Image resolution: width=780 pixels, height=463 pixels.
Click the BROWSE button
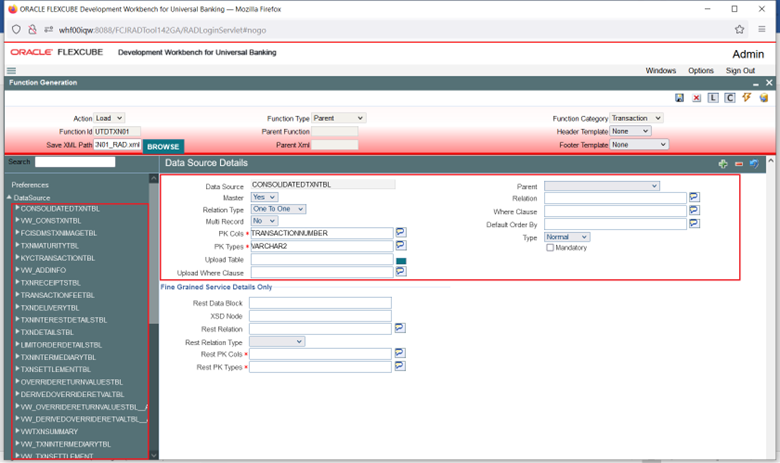click(163, 147)
